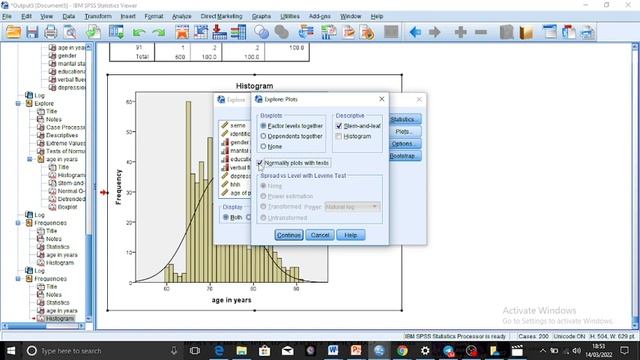Click the Variables toolbar icon
Screen dimensions: 640x360
[x=238, y=32]
